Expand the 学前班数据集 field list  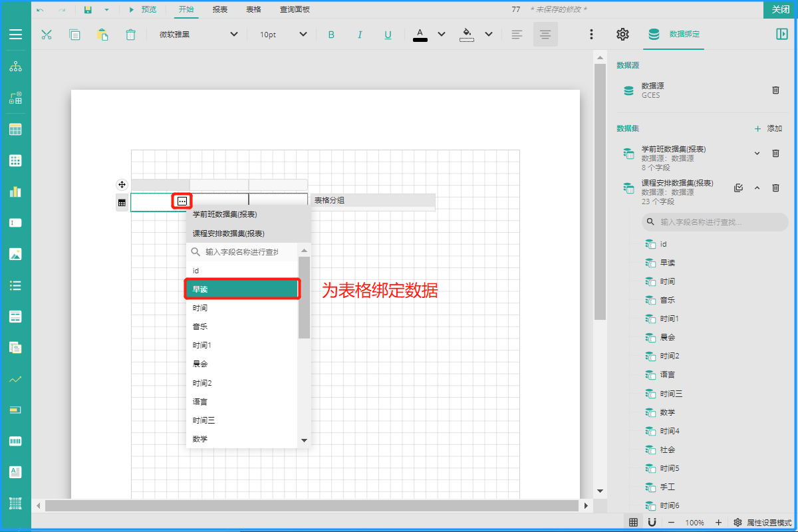[x=757, y=154]
